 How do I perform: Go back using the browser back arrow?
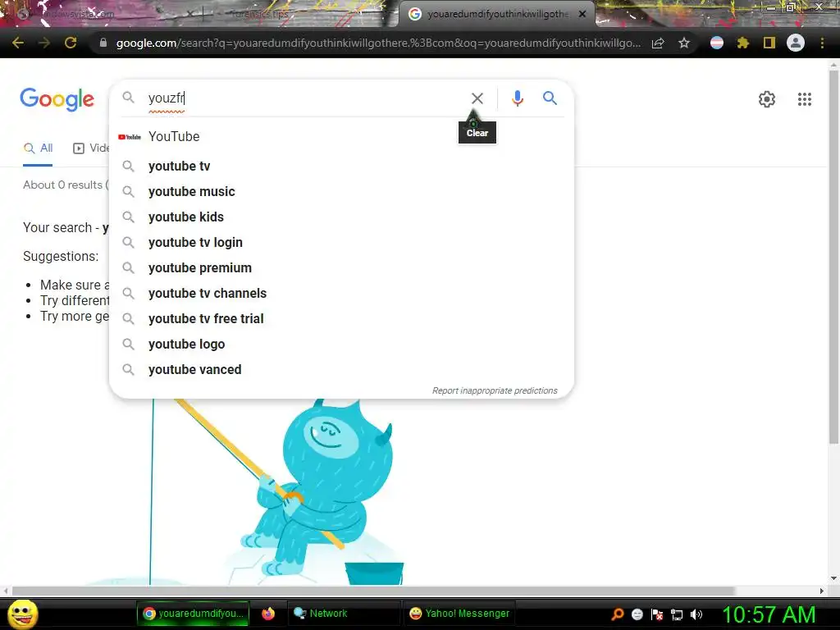tap(18, 43)
